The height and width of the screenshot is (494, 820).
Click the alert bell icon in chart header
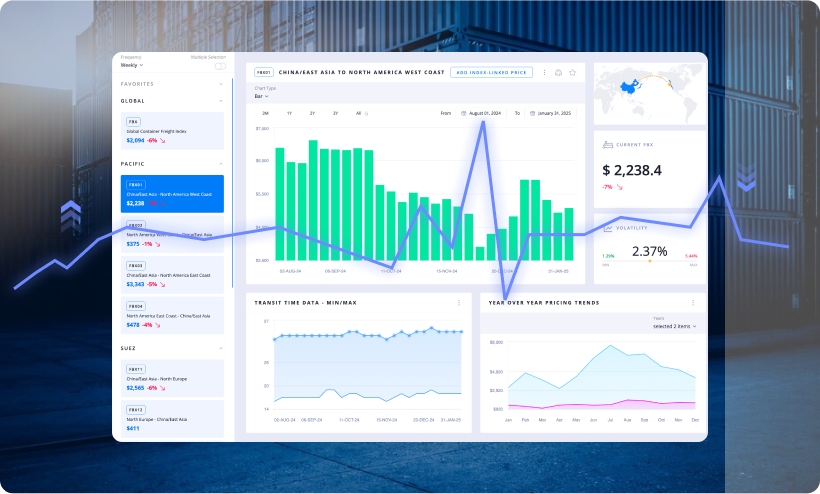coord(559,72)
